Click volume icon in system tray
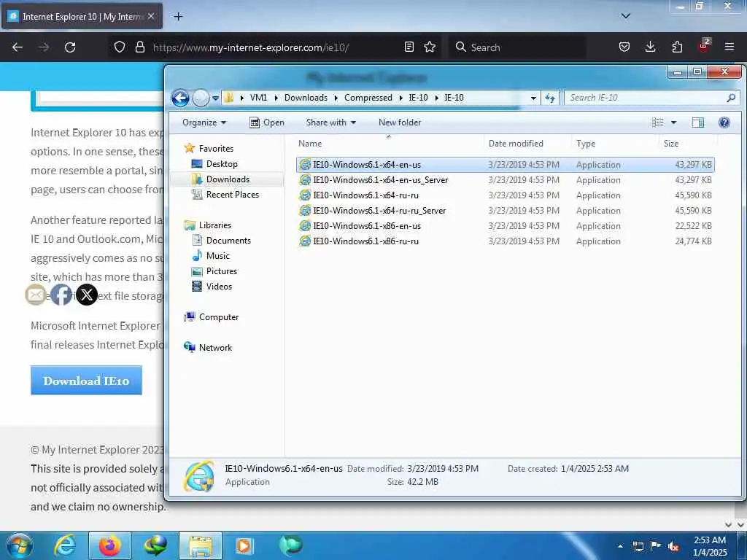The image size is (747, 560). (x=673, y=546)
